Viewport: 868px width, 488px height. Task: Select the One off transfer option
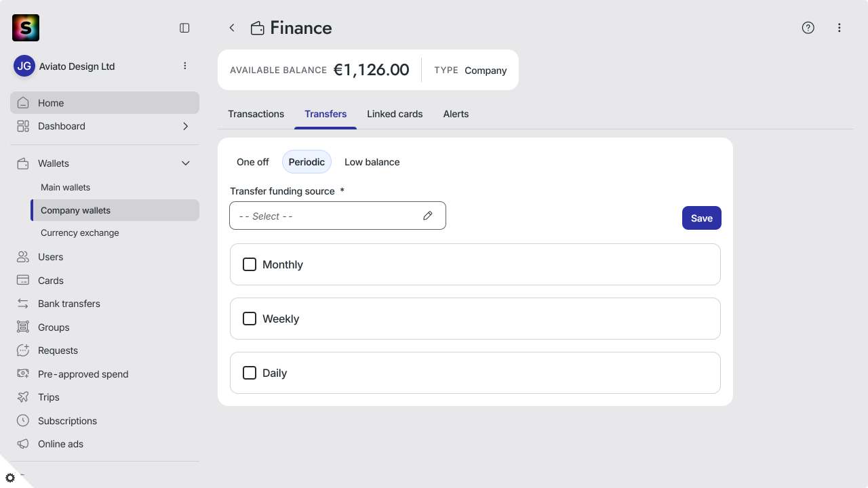[253, 162]
